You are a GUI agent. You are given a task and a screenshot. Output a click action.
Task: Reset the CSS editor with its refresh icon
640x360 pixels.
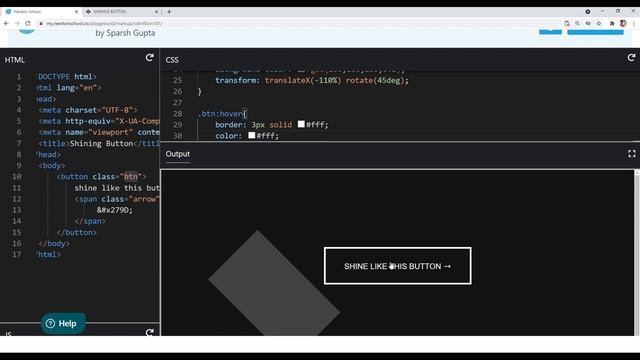[x=631, y=58]
